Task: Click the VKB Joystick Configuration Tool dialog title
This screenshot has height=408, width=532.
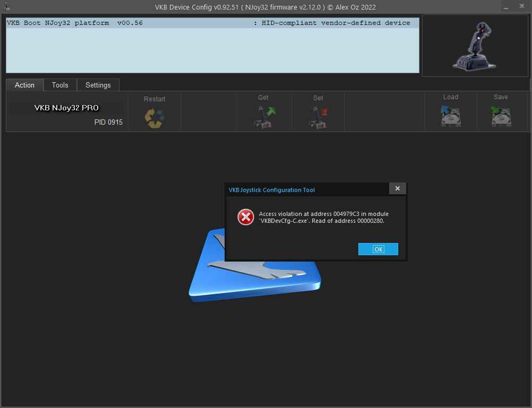Action: tap(271, 190)
